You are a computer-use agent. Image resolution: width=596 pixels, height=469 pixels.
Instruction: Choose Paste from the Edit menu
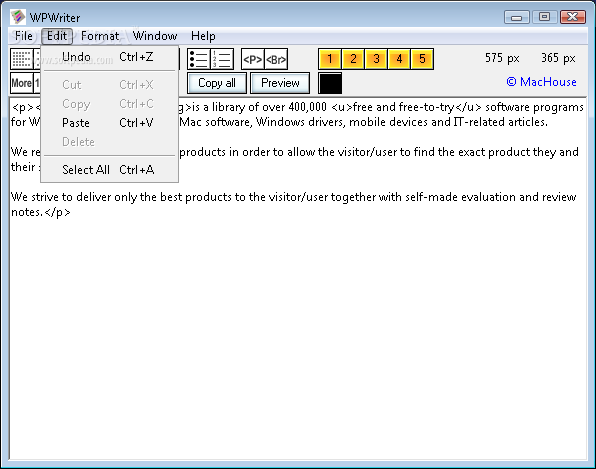[x=109, y=123]
